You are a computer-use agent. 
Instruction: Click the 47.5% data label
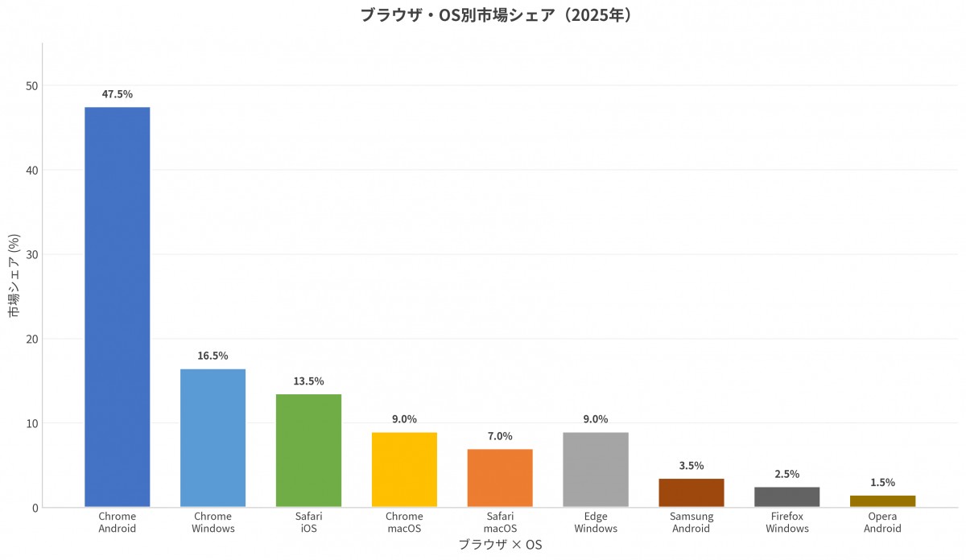coord(117,94)
